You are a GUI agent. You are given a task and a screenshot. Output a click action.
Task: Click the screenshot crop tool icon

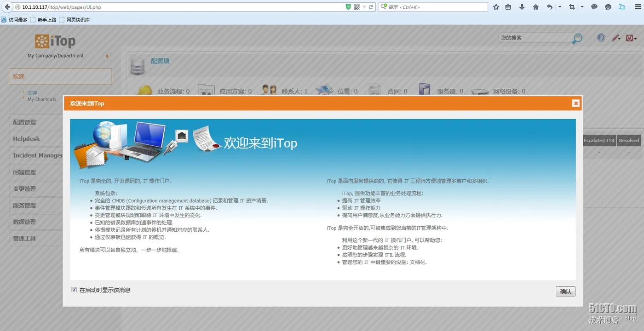point(572,7)
